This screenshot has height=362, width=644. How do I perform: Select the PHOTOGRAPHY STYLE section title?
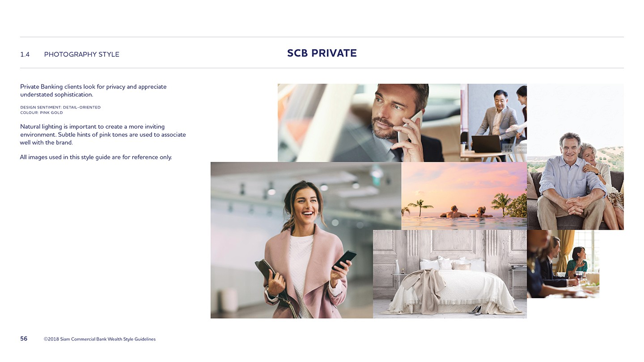[x=82, y=55]
